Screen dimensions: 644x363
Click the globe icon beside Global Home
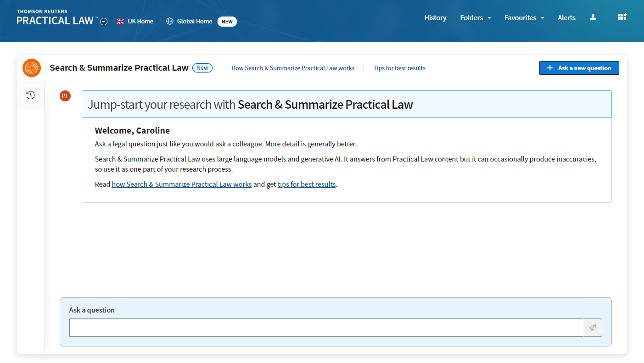coord(170,21)
